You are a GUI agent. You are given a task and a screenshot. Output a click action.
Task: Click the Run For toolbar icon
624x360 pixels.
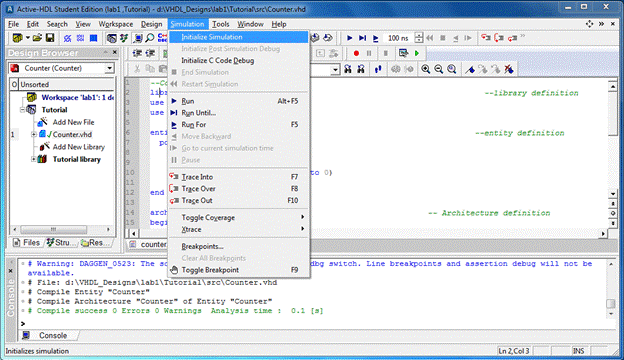pos(375,38)
